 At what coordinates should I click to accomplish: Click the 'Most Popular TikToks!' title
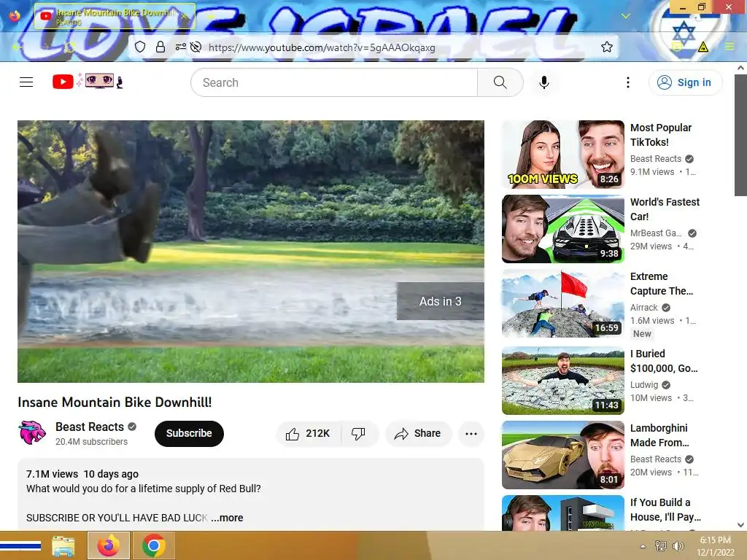[x=661, y=135]
